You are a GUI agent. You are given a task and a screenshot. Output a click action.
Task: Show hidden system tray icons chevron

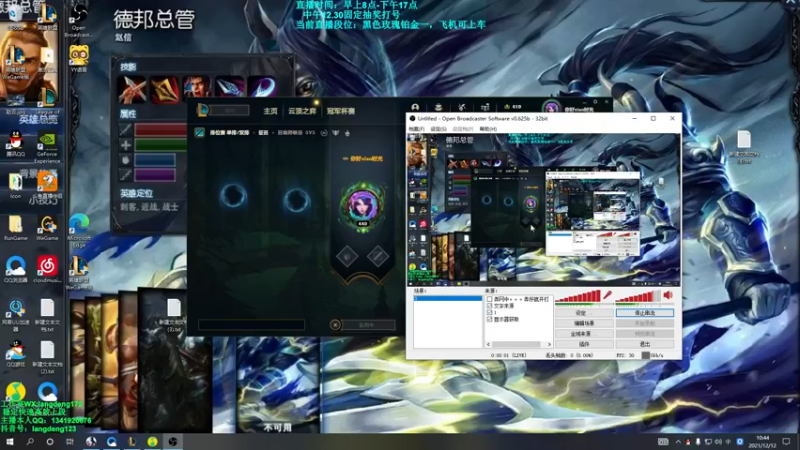(678, 442)
